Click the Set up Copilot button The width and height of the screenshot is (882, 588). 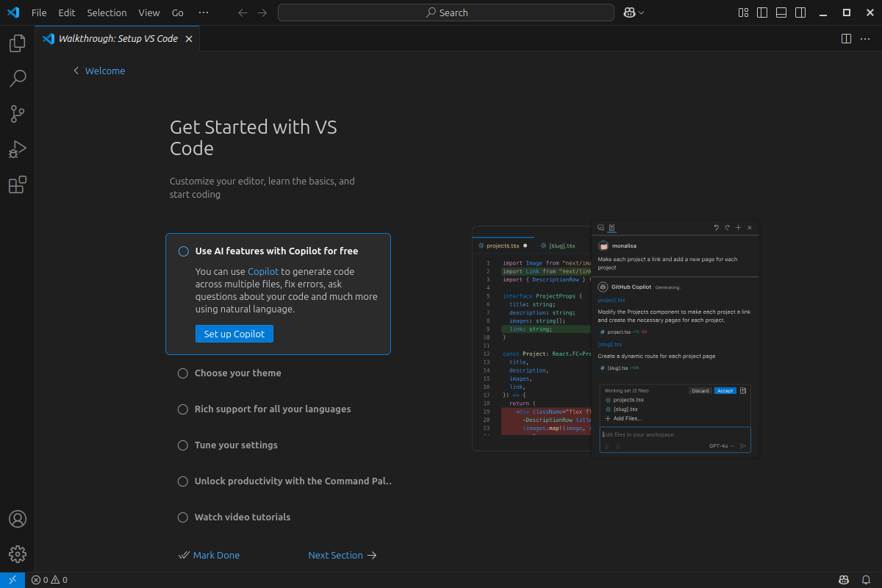234,334
